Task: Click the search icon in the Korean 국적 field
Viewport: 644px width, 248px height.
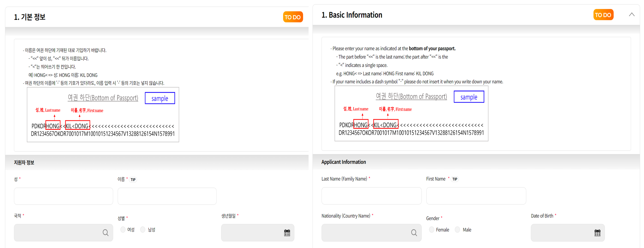Action: (106, 233)
